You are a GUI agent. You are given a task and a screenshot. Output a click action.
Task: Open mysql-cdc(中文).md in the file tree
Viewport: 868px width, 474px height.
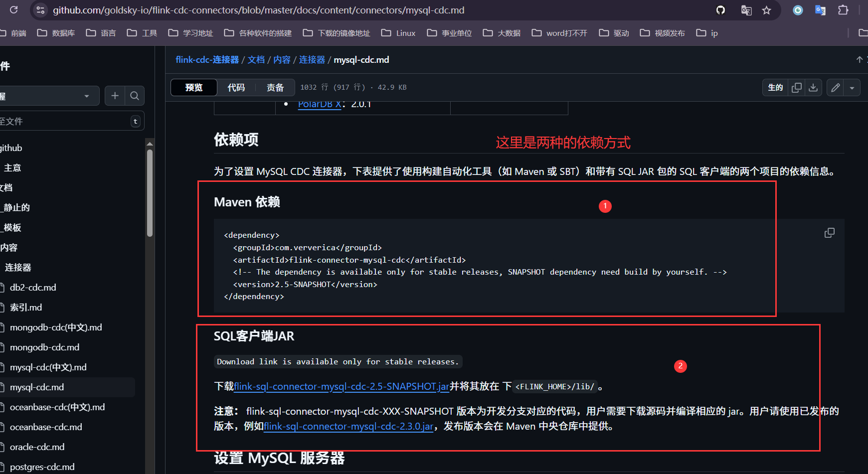(48, 367)
